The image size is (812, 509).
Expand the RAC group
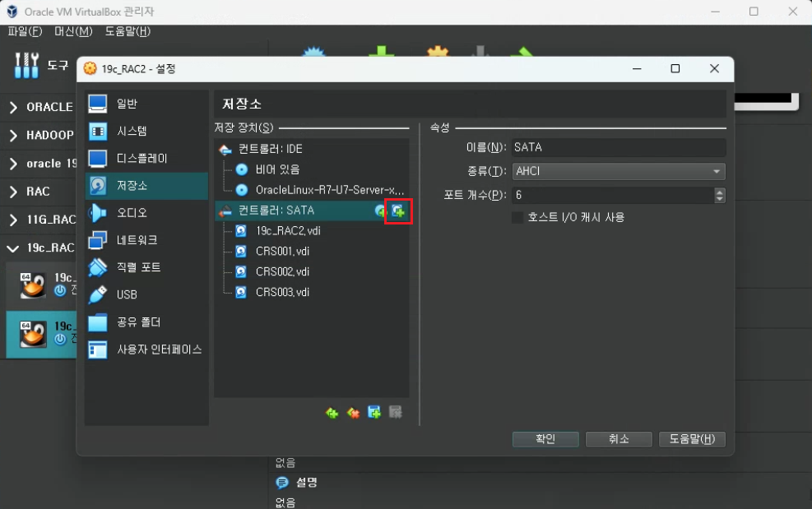click(x=13, y=192)
